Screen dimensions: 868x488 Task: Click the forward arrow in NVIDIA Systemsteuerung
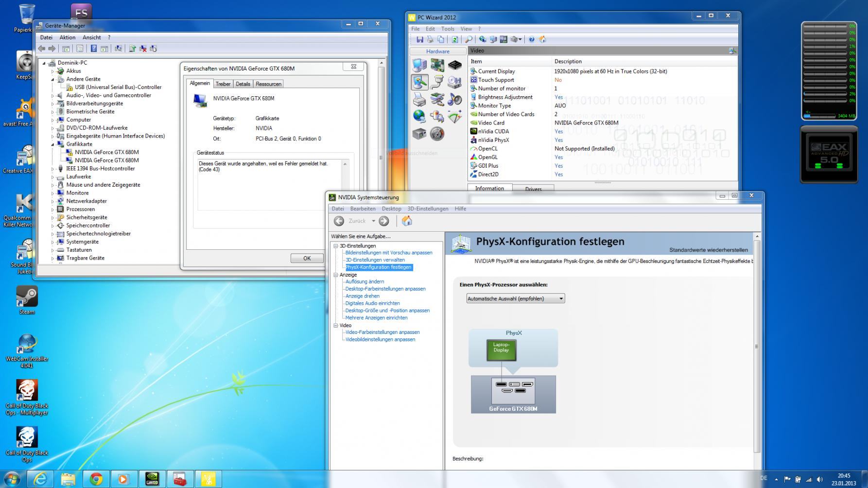pyautogui.click(x=384, y=221)
